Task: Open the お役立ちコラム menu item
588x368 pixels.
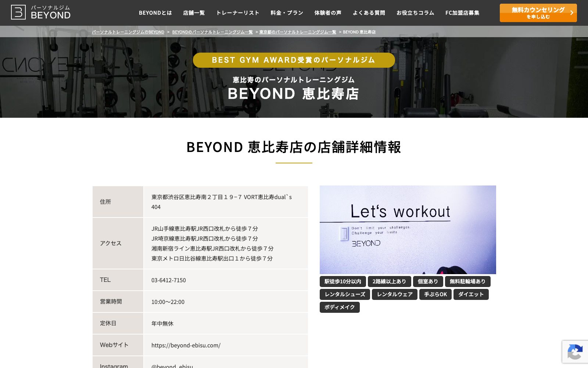Action: click(415, 13)
